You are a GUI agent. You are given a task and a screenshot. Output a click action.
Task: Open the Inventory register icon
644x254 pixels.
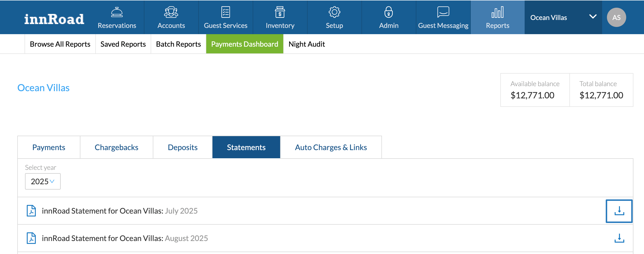tap(280, 12)
